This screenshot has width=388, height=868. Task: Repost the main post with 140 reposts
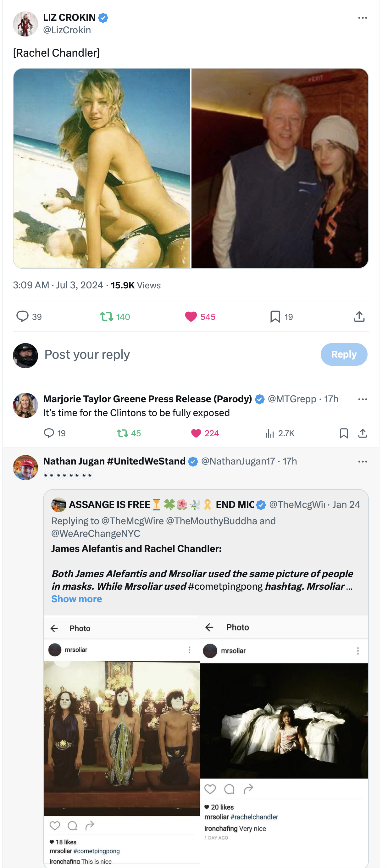pyautogui.click(x=106, y=317)
